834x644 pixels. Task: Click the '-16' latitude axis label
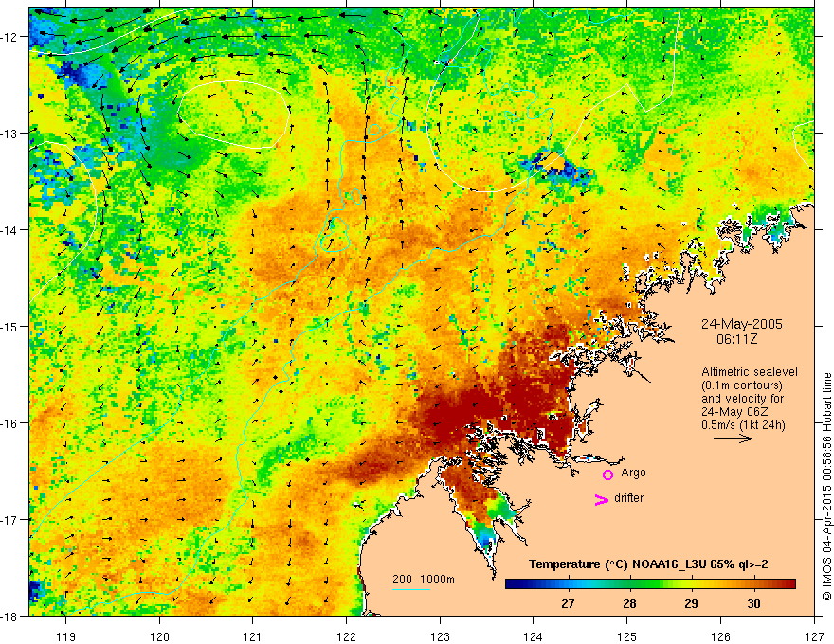pos(9,423)
